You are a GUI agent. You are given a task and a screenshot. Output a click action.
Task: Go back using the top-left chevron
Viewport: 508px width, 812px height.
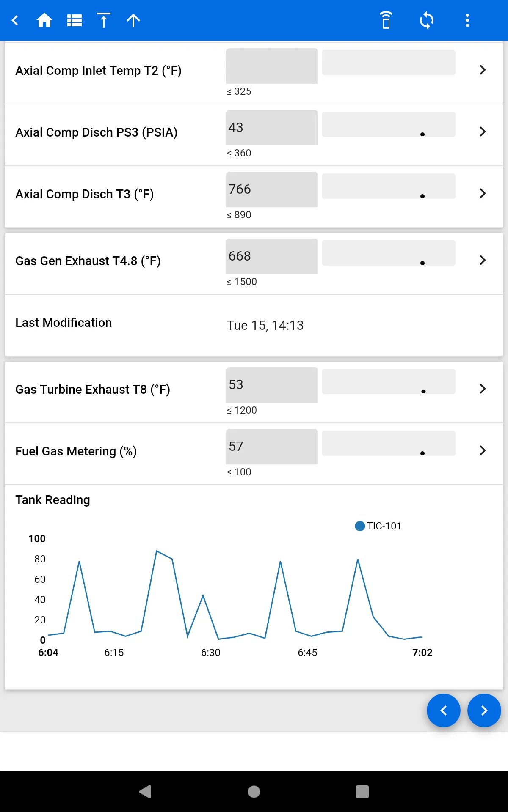click(x=15, y=20)
